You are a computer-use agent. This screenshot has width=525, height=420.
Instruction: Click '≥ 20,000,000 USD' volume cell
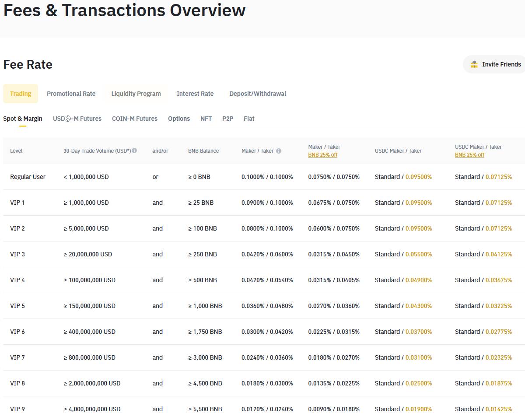coord(87,254)
